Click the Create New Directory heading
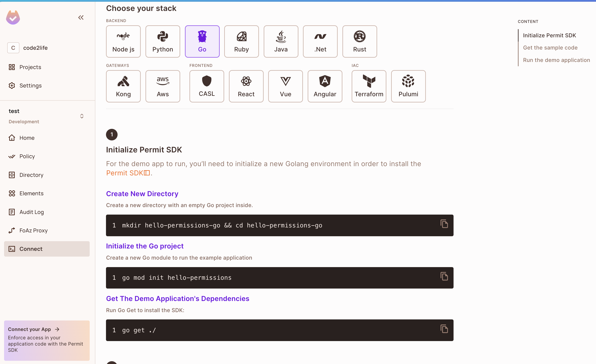The height and width of the screenshot is (364, 596). coord(142,194)
